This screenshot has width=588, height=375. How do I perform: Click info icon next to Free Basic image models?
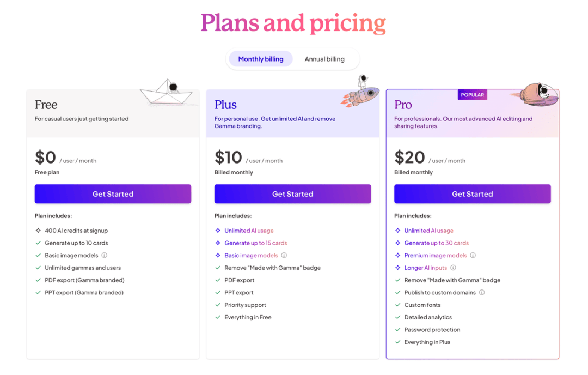104,255
